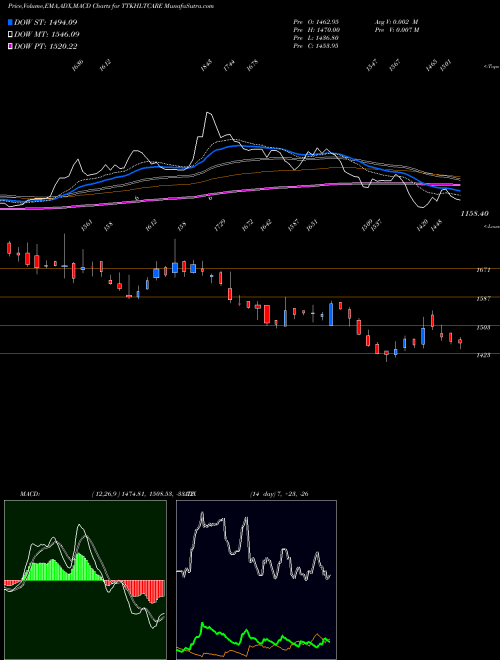Click the 1547 label in the tops row

click(372, 65)
